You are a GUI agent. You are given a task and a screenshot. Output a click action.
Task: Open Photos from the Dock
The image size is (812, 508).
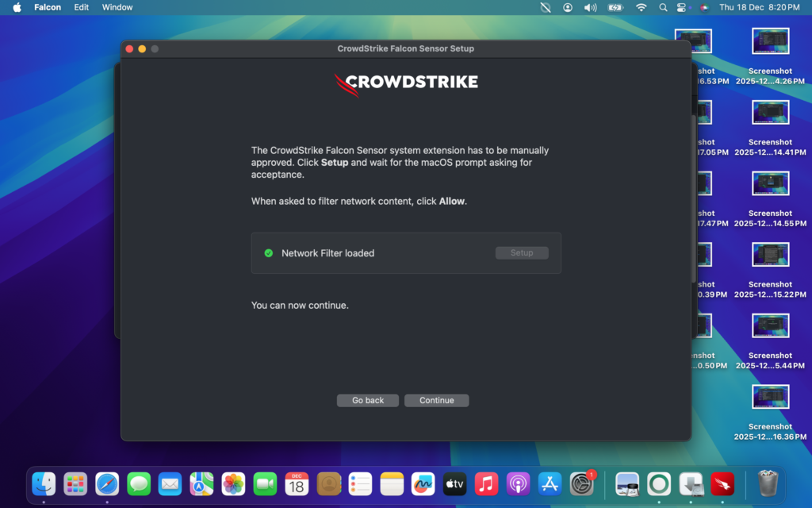click(234, 484)
